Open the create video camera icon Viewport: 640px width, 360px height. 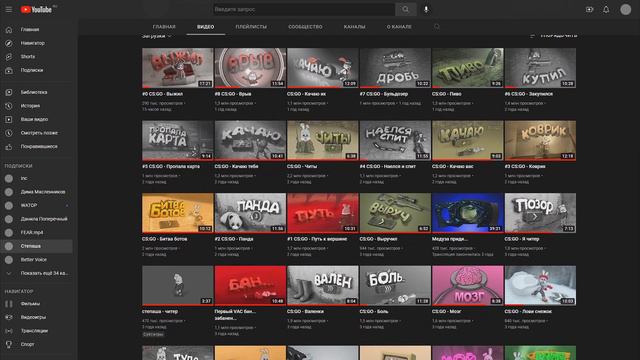coord(589,9)
